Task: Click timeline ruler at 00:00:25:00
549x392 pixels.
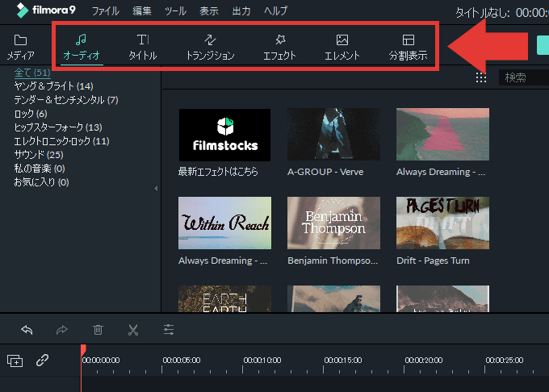Action: click(x=504, y=361)
